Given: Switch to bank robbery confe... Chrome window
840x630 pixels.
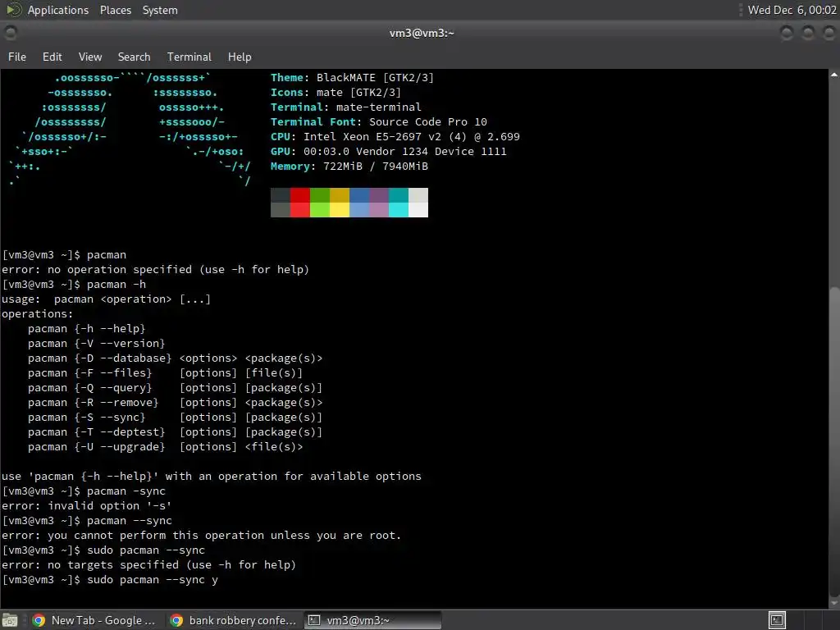Looking at the screenshot, I should pos(234,620).
